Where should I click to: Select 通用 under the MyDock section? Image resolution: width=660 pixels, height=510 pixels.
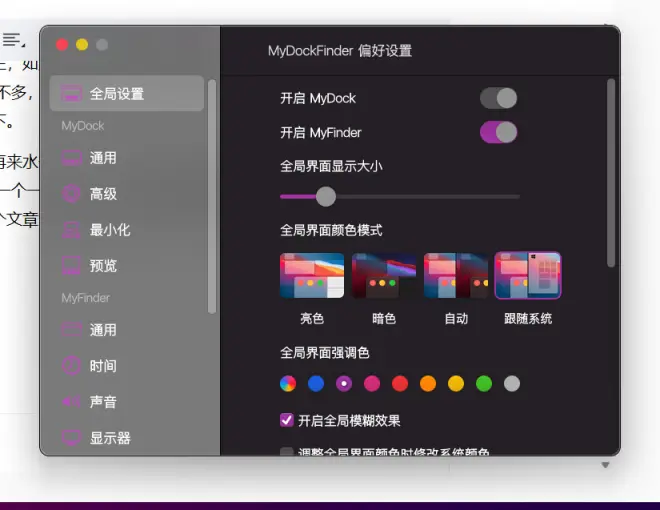pyautogui.click(x=103, y=158)
